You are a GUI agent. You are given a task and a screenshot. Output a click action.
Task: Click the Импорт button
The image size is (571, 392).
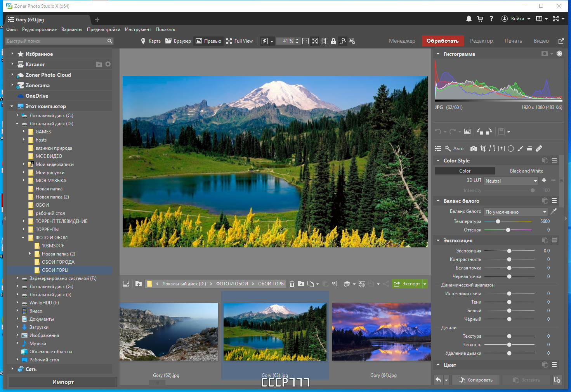(63, 382)
